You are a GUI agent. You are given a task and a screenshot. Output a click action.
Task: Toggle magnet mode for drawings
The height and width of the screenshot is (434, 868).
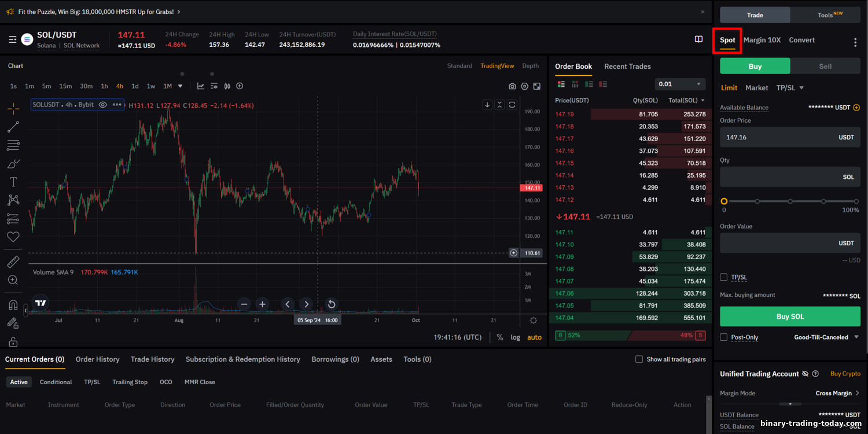pyautogui.click(x=13, y=305)
